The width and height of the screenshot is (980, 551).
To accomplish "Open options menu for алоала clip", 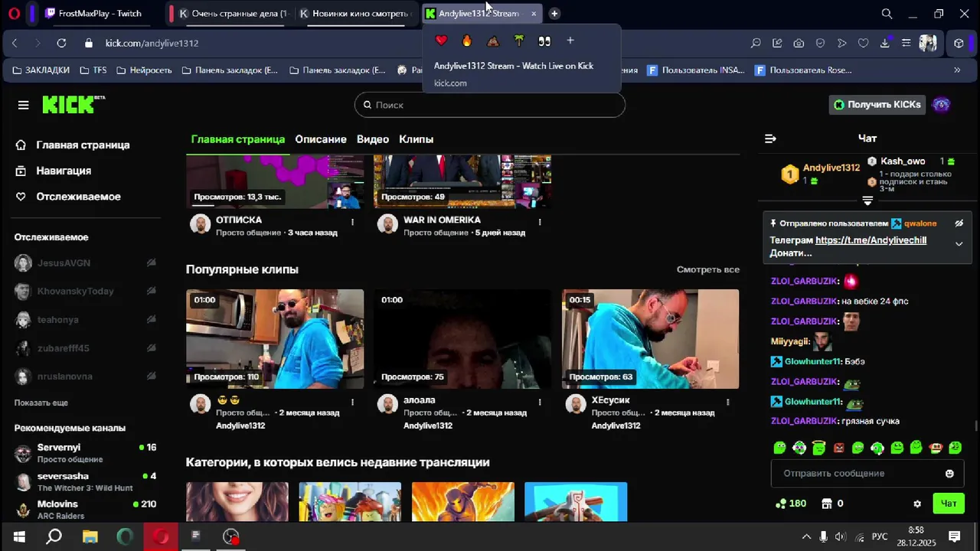I will coord(540,402).
